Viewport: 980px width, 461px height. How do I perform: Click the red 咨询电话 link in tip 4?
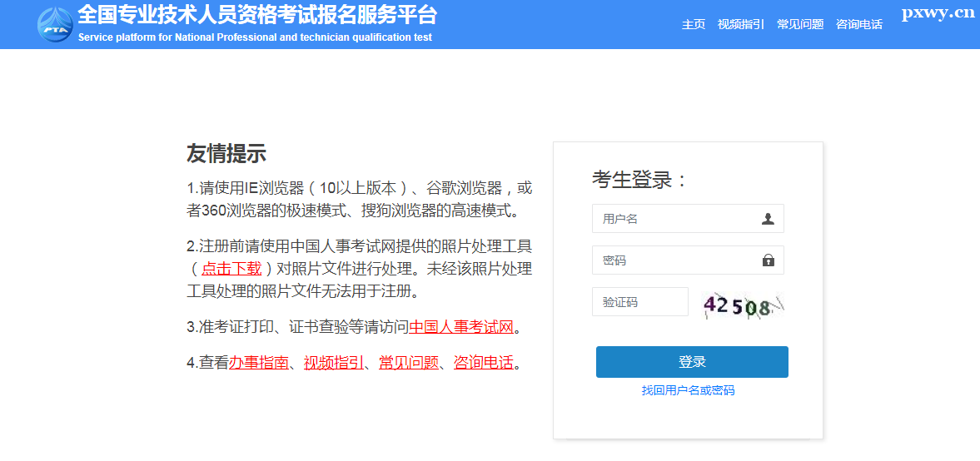tap(483, 363)
